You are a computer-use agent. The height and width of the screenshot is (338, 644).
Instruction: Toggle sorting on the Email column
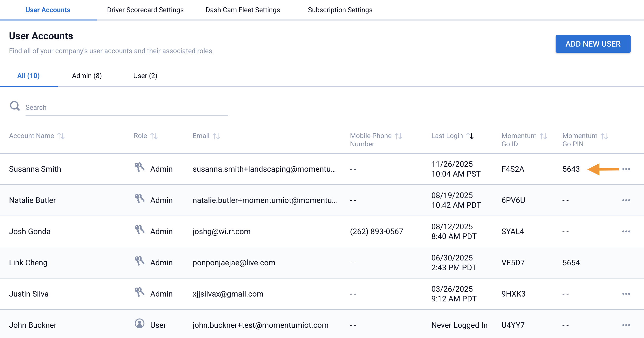(x=217, y=136)
